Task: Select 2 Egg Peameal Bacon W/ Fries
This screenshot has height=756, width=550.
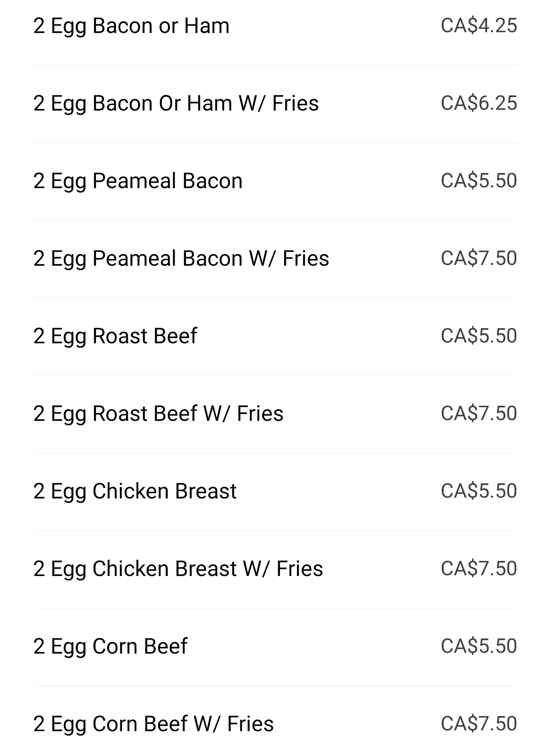Action: pyautogui.click(x=181, y=259)
